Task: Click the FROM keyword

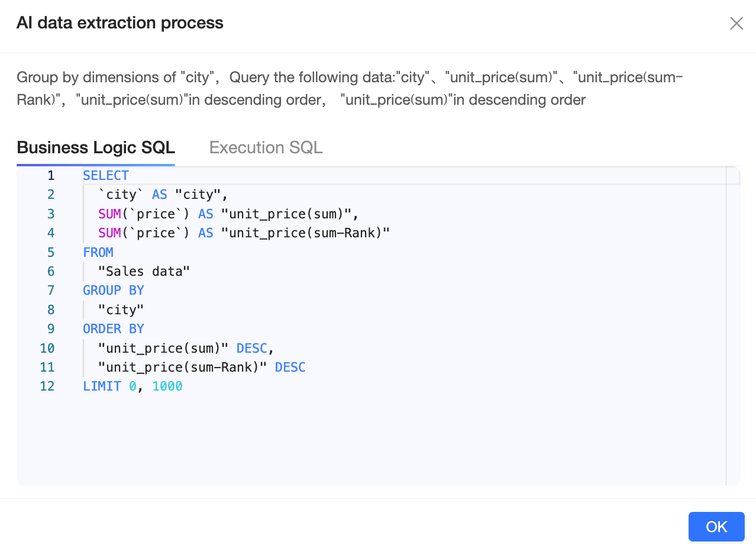Action: [98, 252]
